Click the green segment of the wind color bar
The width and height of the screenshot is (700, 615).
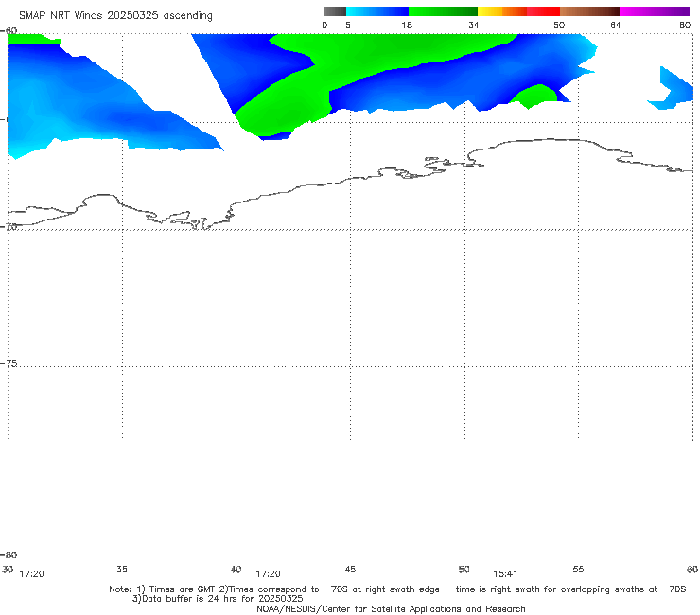coord(443,11)
